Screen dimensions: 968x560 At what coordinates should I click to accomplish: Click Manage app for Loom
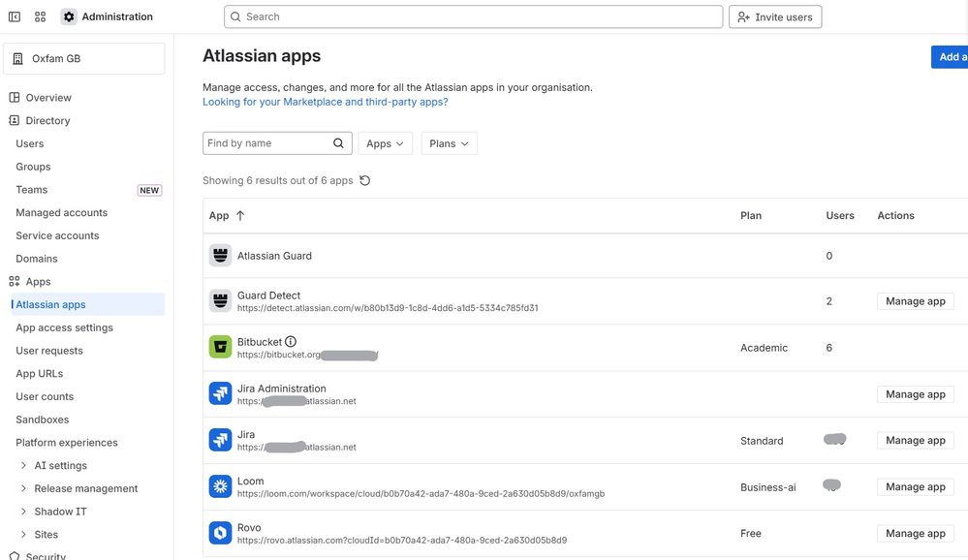click(916, 486)
